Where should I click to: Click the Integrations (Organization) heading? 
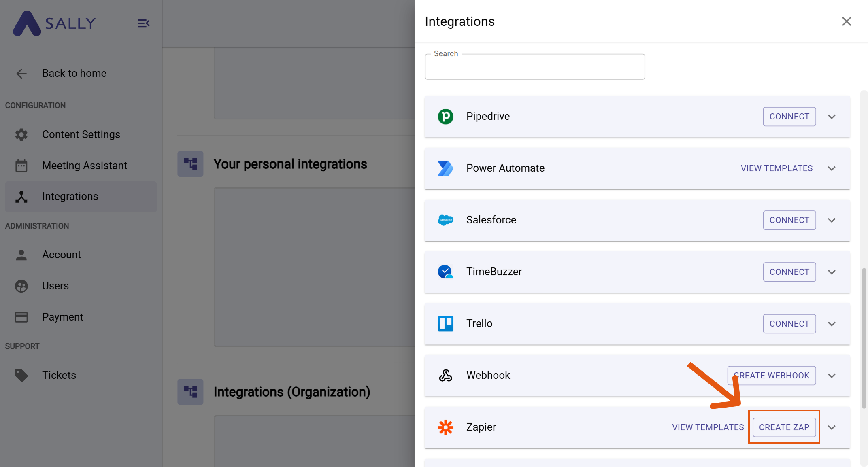point(292,392)
